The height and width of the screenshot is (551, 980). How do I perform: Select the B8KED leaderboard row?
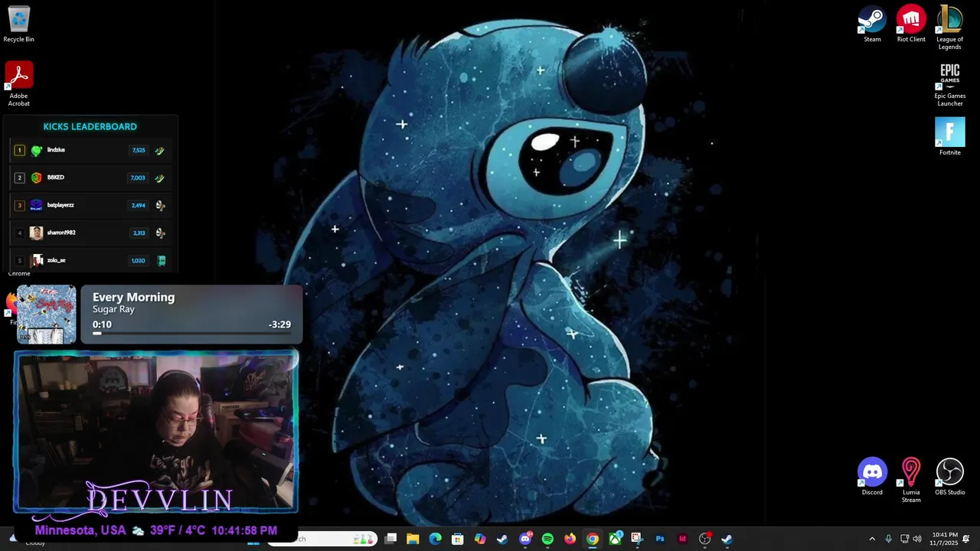(x=90, y=178)
